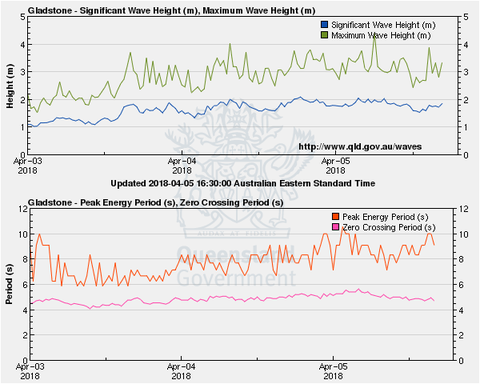Open the http://www.qld.gov.au/waves link
This screenshot has width=480, height=384.
click(360, 147)
